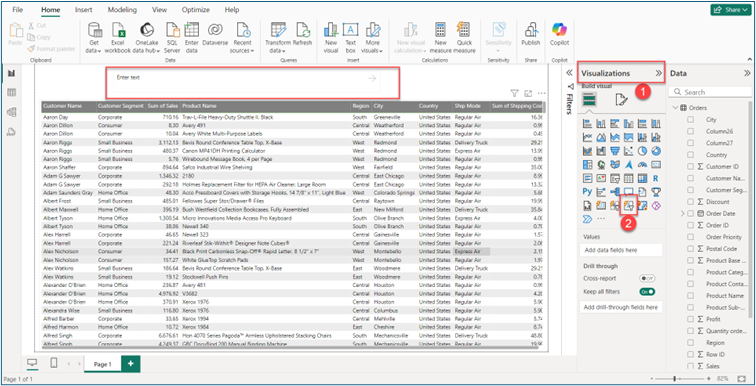The image size is (756, 386).
Task: Check the Profit field checkbox
Action: 690,319
